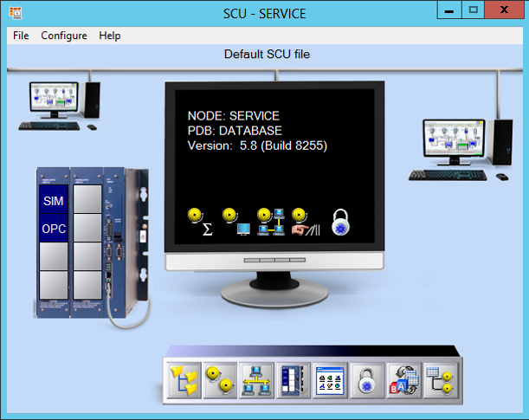Click the empty driver slot directly below OPC
The image size is (529, 420).
click(x=54, y=256)
